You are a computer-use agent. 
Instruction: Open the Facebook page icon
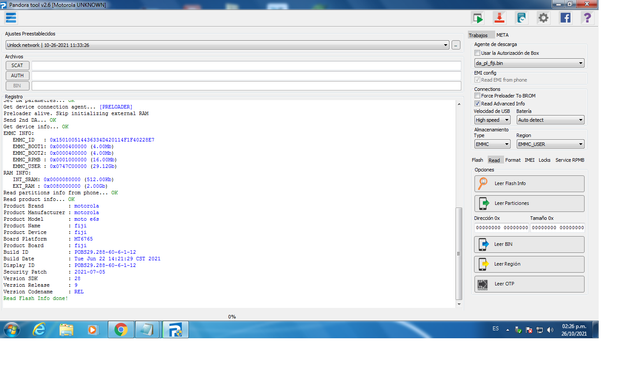[x=565, y=18]
